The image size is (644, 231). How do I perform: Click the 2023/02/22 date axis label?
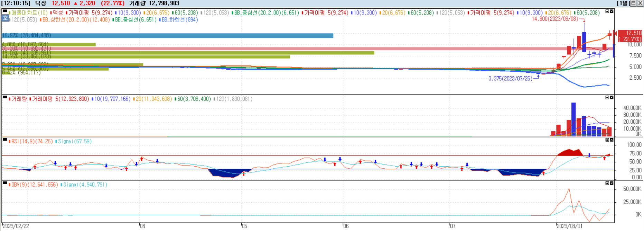coord(16,226)
